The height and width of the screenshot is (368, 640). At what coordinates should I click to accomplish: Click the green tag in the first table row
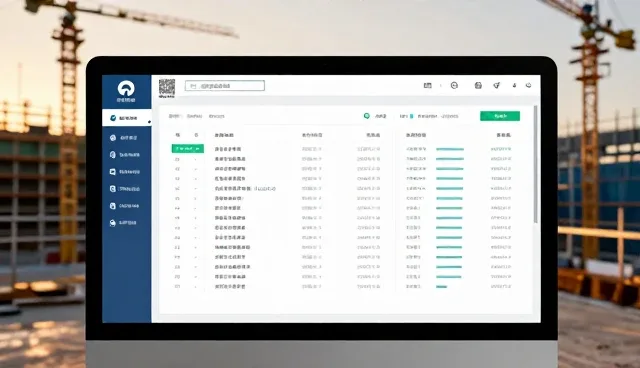click(x=188, y=149)
